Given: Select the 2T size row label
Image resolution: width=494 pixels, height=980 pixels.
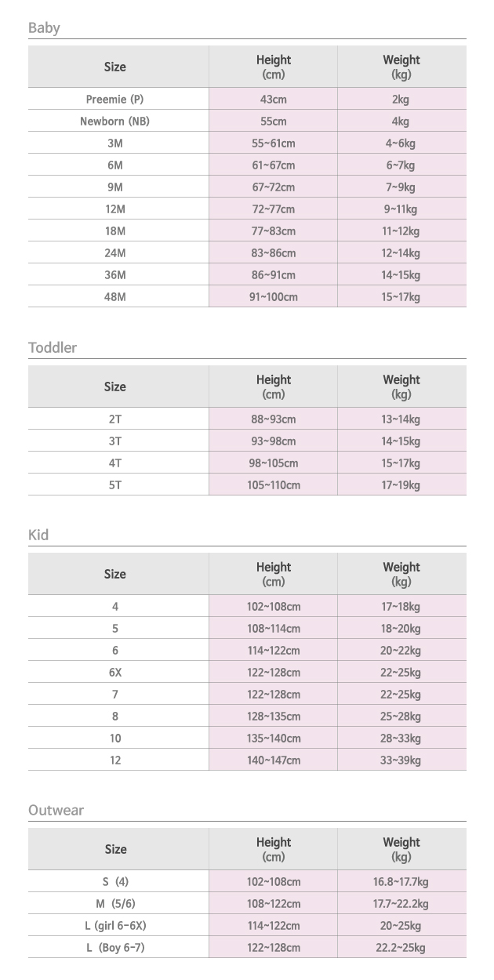Looking at the screenshot, I should click(115, 419).
